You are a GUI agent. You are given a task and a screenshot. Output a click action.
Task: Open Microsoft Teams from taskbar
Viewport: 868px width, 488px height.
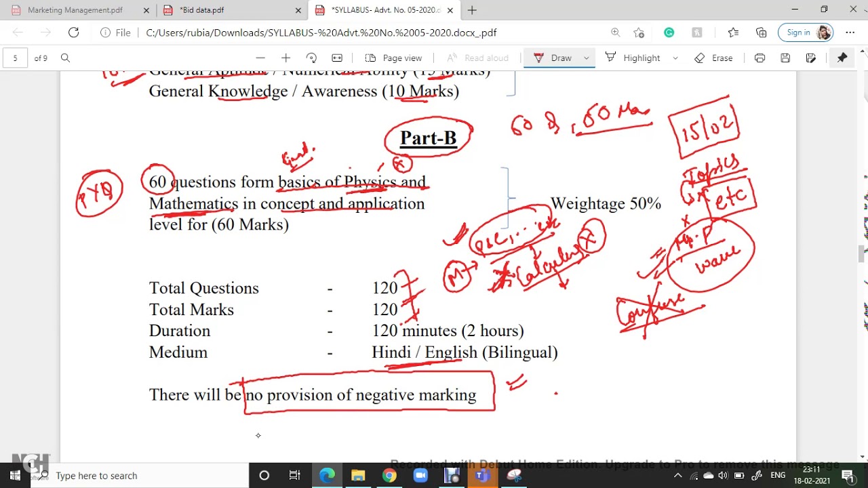point(483,475)
